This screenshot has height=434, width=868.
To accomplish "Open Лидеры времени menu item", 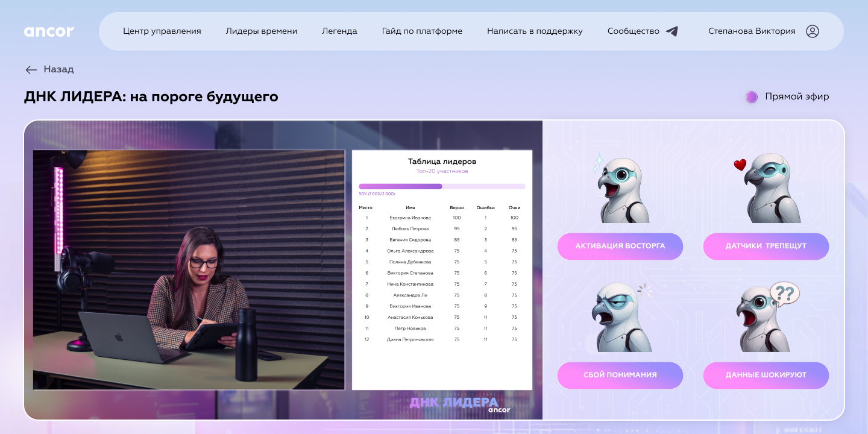I will 262,31.
